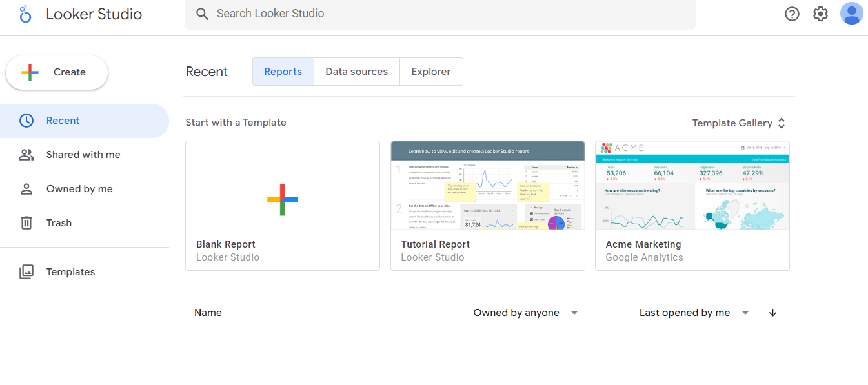This screenshot has height=385, width=868.
Task: Click the Blank Report title text
Action: 226,244
